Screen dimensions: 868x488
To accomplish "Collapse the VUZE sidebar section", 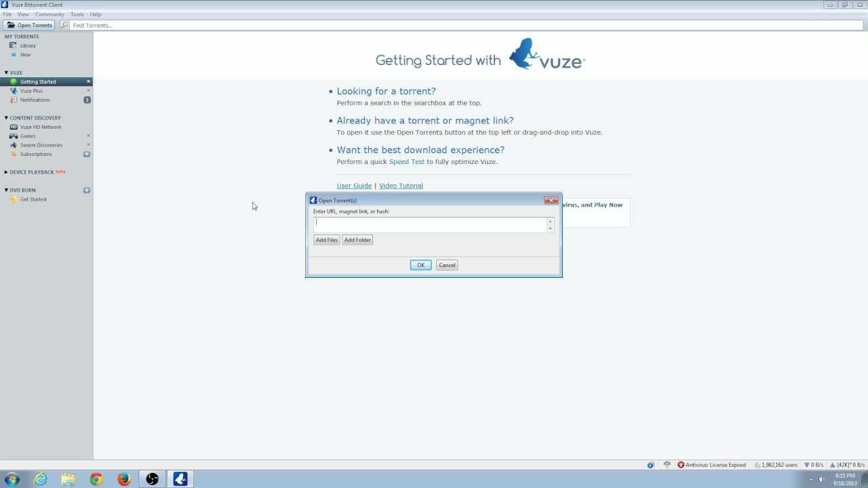I will coord(7,73).
